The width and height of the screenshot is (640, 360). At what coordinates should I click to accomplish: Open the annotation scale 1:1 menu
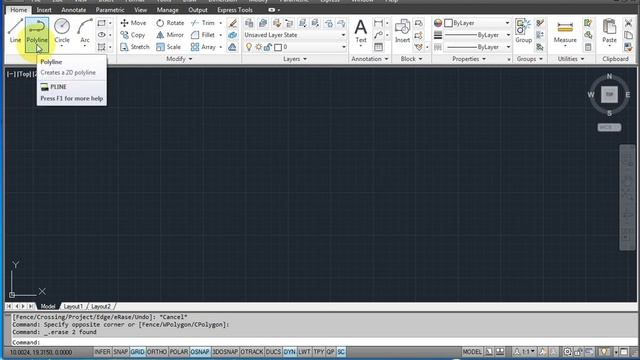(524, 352)
